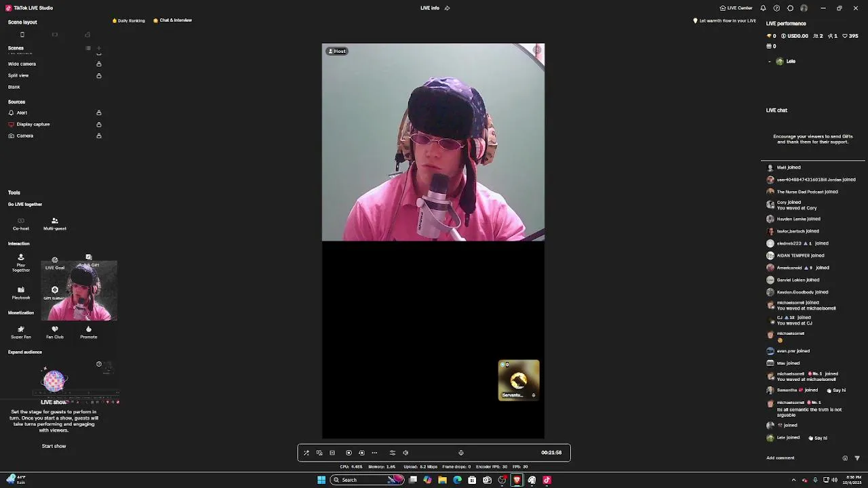Select the dual-screen scene layout icon

point(87,35)
